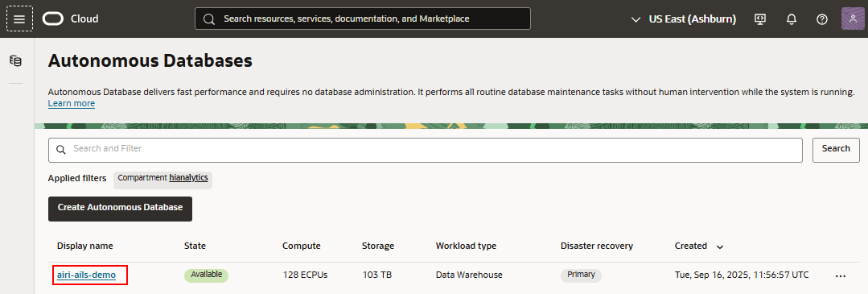Sort by State column header
This screenshot has width=868, height=294.
195,246
